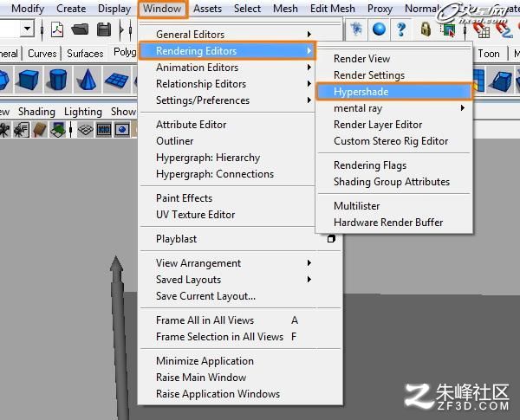The height and width of the screenshot is (420, 520).
Task: Choose Minimize Application
Action: coord(205,360)
